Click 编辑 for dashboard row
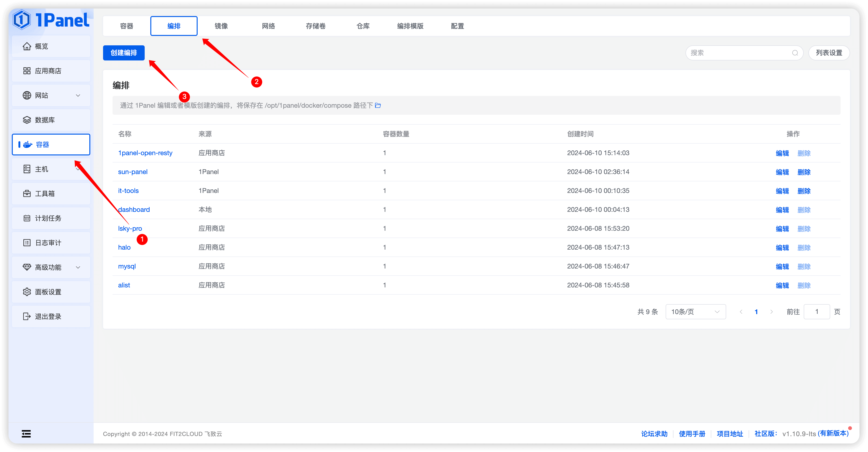Image resolution: width=868 pixels, height=452 pixels. 782,210
